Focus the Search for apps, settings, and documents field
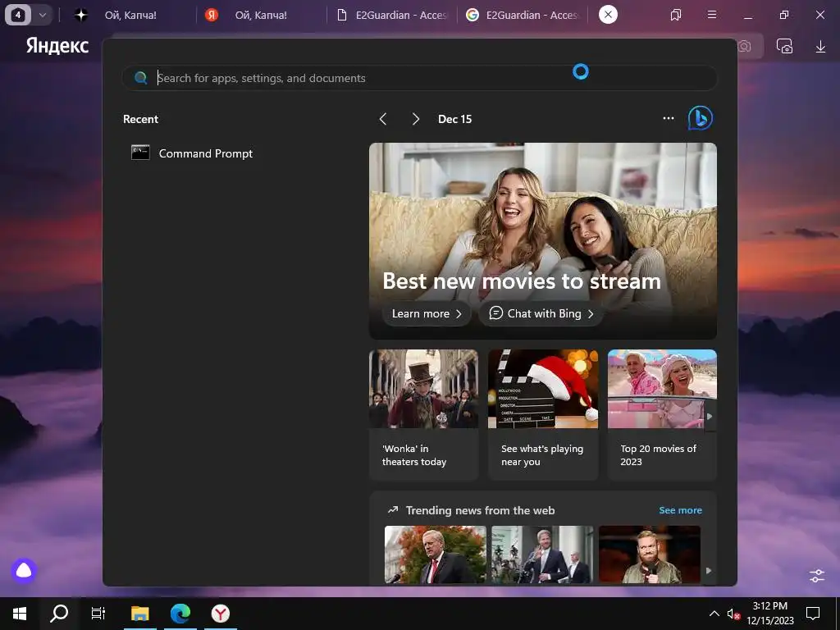The width and height of the screenshot is (840, 630). click(419, 78)
